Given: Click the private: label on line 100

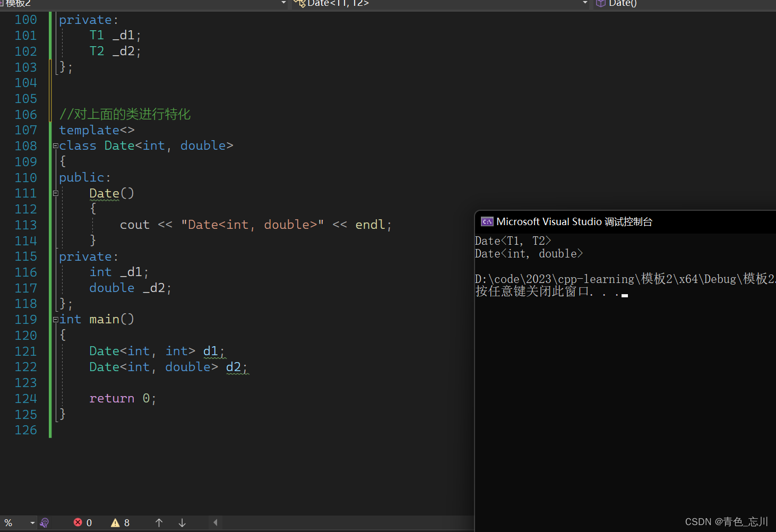Looking at the screenshot, I should tap(89, 20).
